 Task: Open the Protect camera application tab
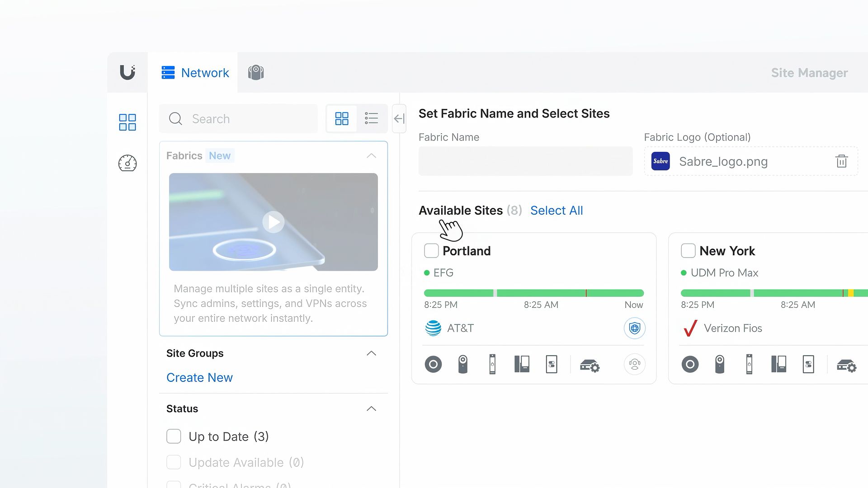[256, 72]
